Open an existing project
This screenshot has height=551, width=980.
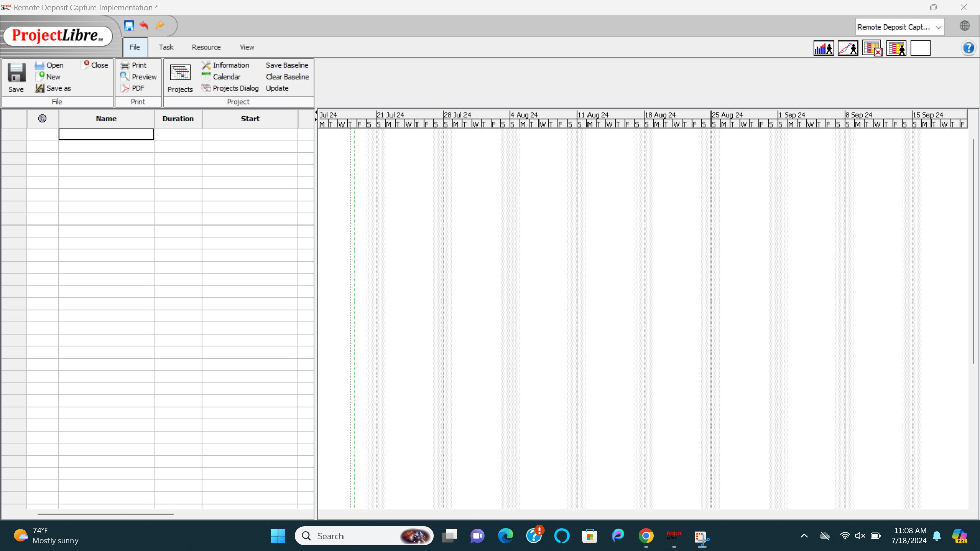click(49, 65)
